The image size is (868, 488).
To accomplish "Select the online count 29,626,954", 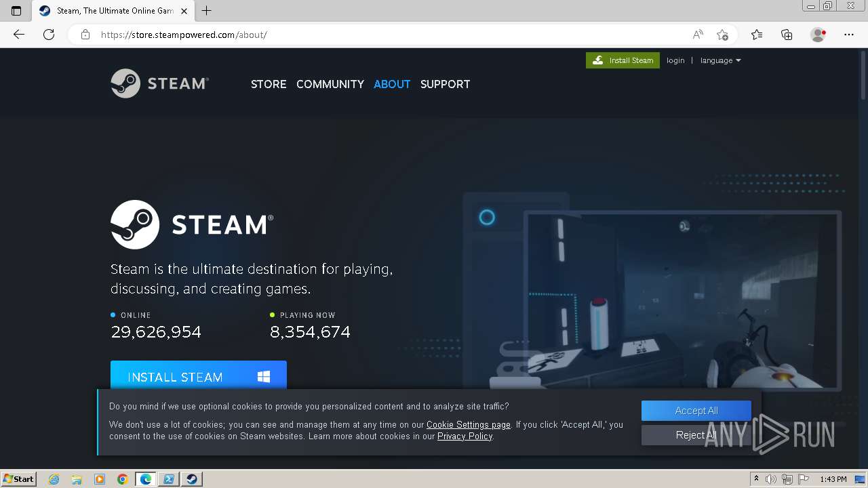I will click(x=156, y=332).
